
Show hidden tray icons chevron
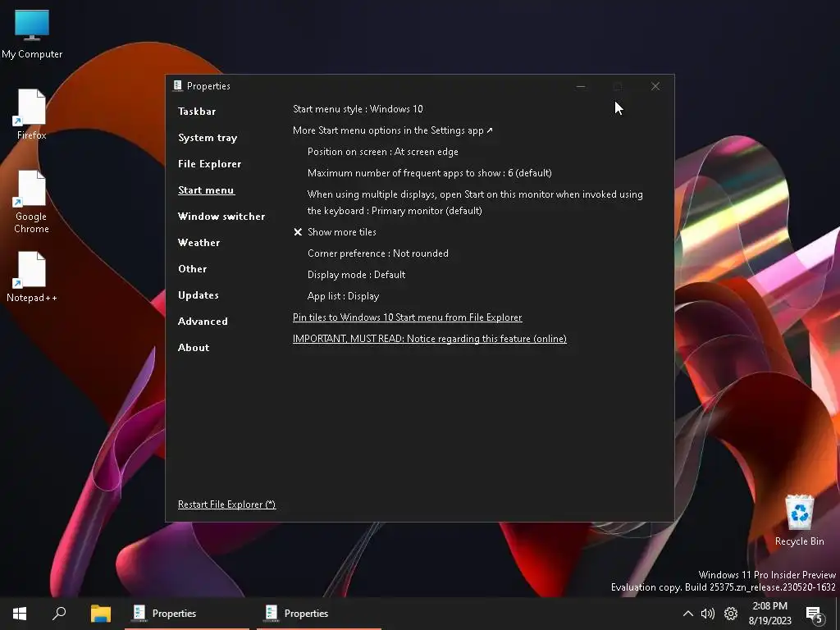point(688,614)
